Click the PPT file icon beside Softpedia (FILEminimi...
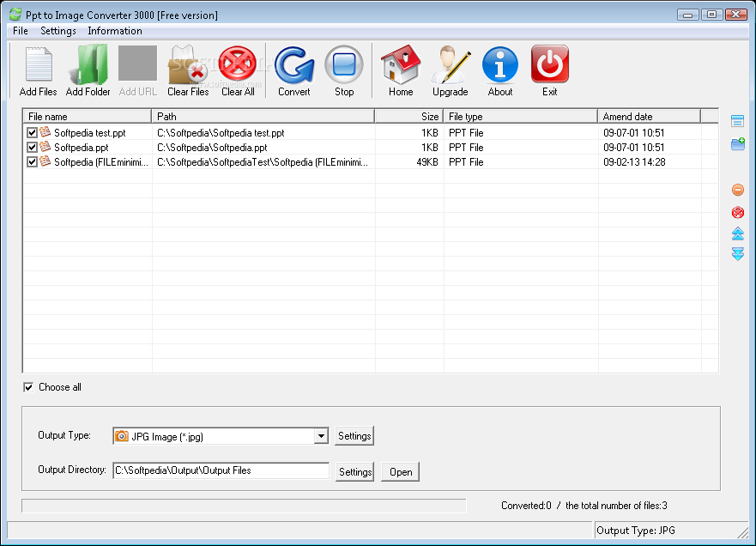 pyautogui.click(x=45, y=161)
